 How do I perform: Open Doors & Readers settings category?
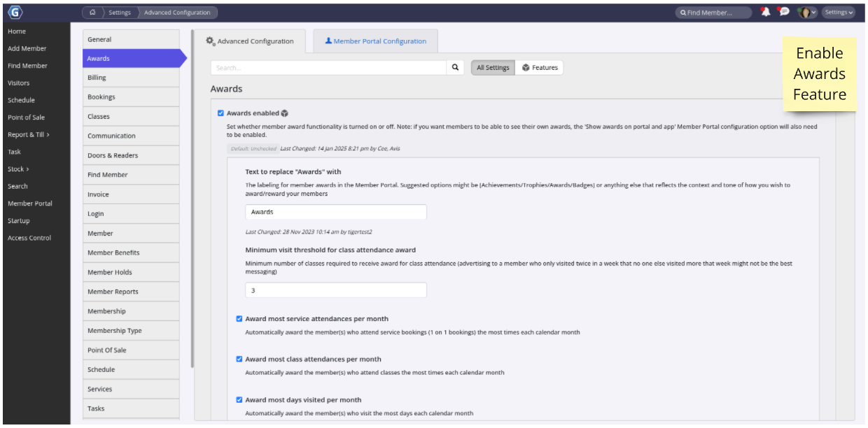click(131, 155)
